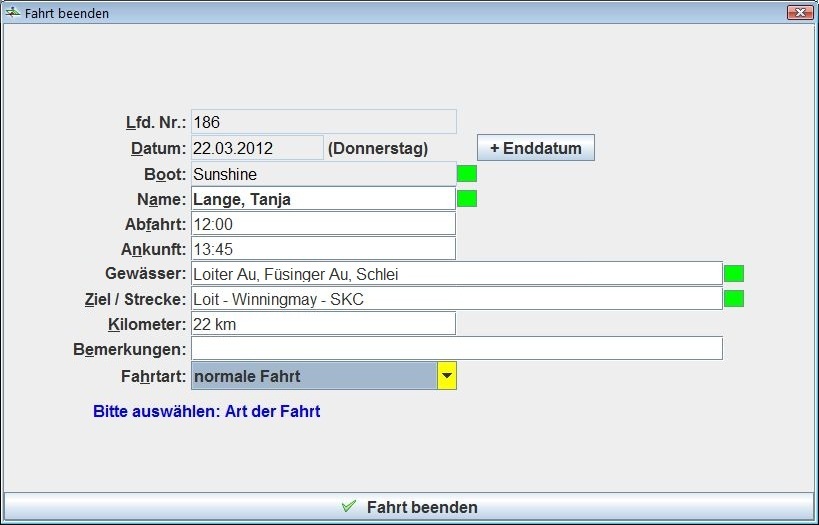Select the Kilometer field showing 22 km
Image resolution: width=819 pixels, height=525 pixels.
[x=323, y=324]
